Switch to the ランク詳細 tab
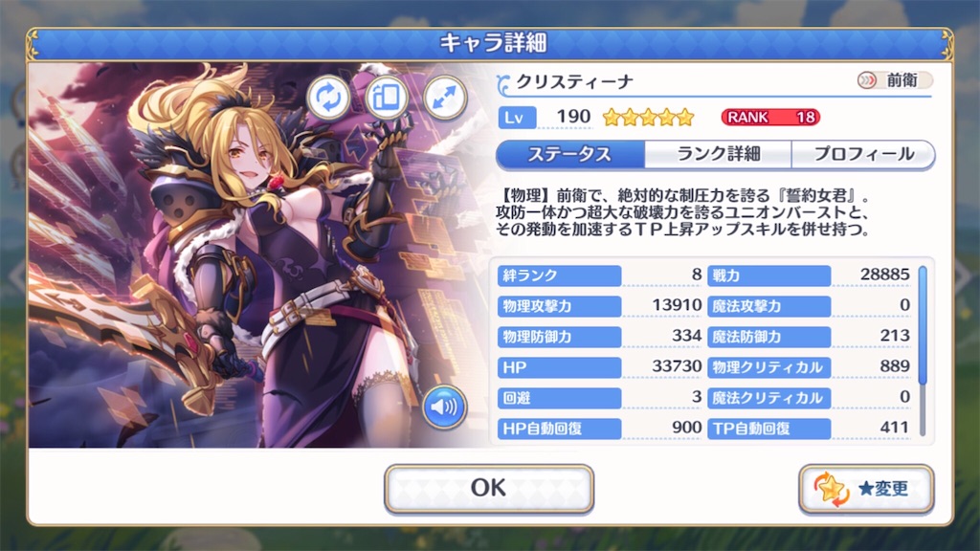This screenshot has width=980, height=551. (718, 154)
